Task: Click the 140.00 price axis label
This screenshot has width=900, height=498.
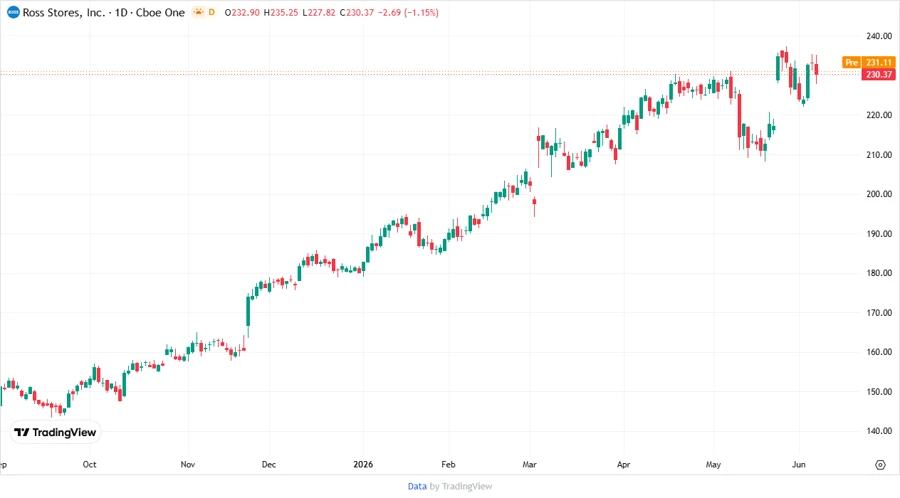Action: pyautogui.click(x=879, y=431)
